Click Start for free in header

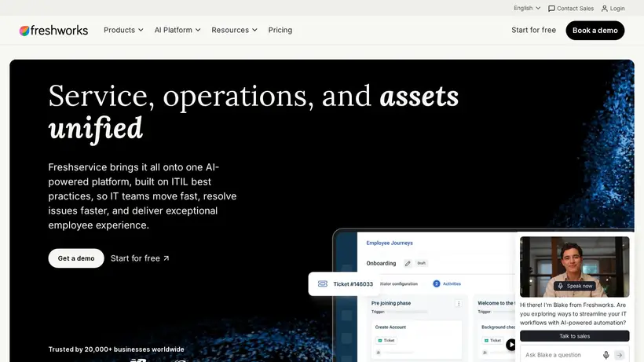point(533,30)
